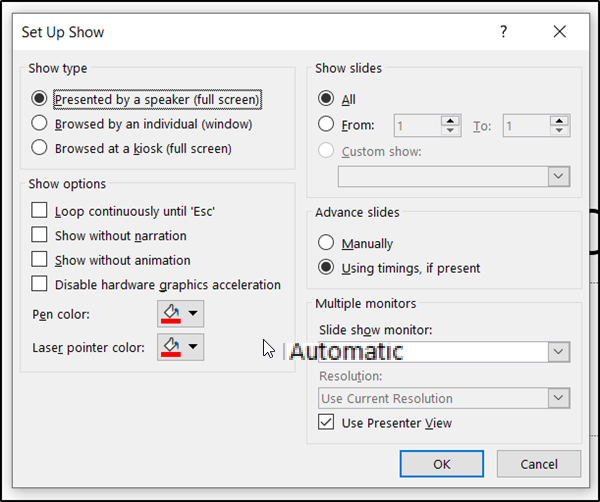Uncheck Use Presenter View
This screenshot has width=600, height=502.
(326, 422)
